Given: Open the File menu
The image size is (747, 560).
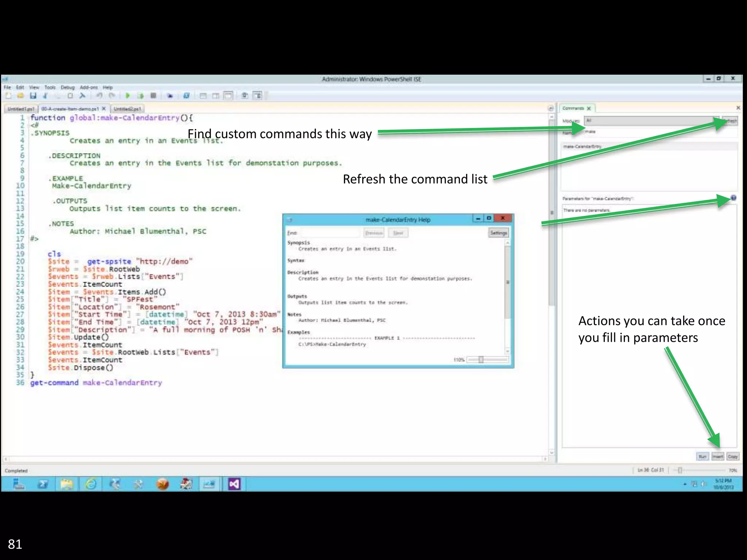Looking at the screenshot, I should [7, 87].
